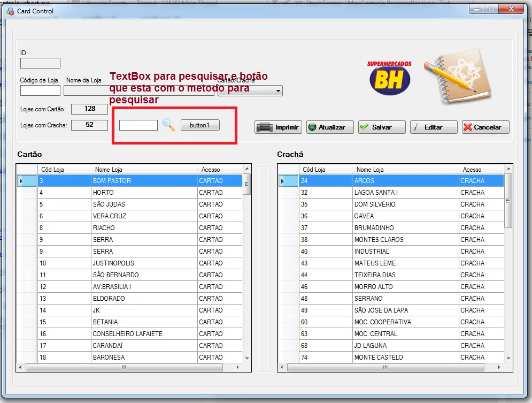The height and width of the screenshot is (403, 532).
Task: Select the AV.BRASILIA I cell
Action: pyautogui.click(x=144, y=286)
